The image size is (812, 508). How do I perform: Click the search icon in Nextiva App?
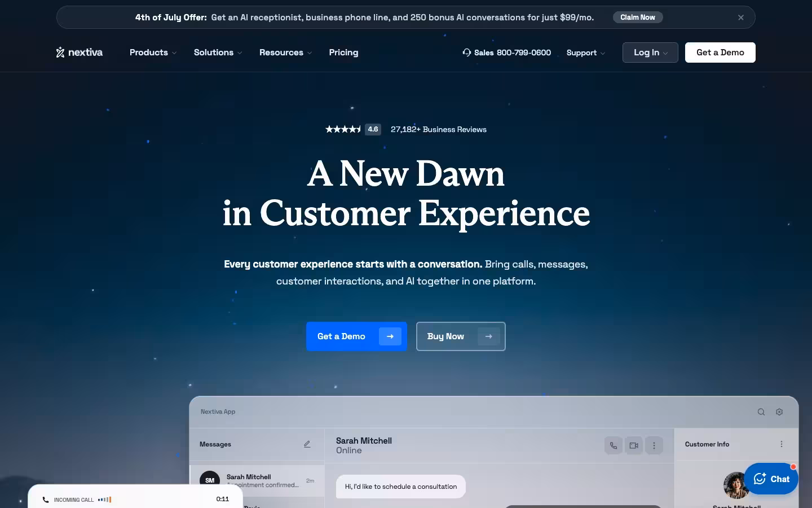pos(761,412)
